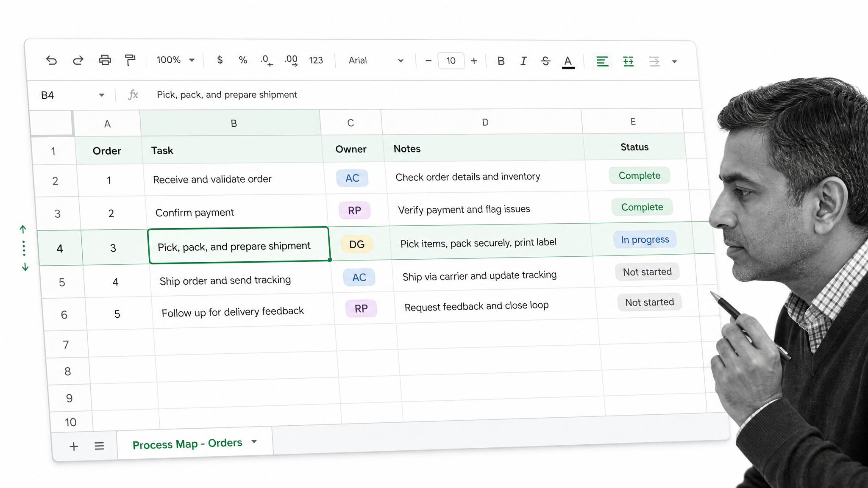The height and width of the screenshot is (488, 868).
Task: Add a new sheet with the plus icon
Action: click(x=74, y=446)
